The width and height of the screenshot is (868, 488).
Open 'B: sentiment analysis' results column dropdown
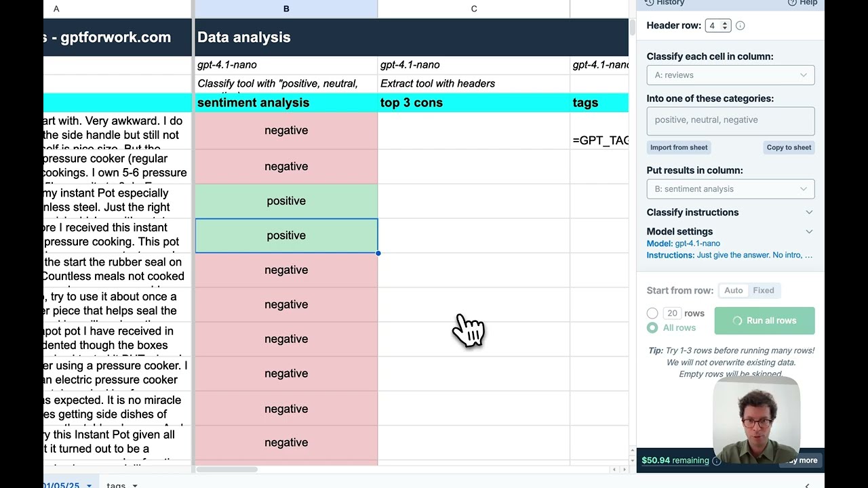click(x=730, y=189)
